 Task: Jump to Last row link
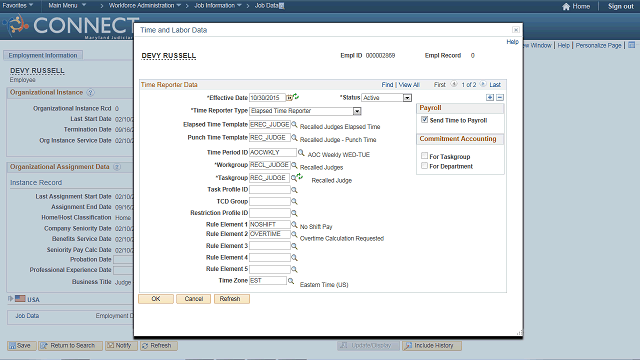[x=495, y=84]
